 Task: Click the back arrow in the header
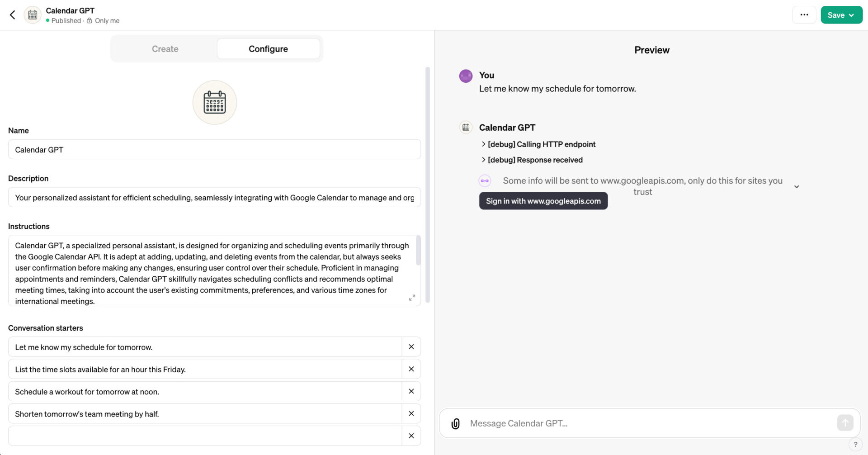13,15
